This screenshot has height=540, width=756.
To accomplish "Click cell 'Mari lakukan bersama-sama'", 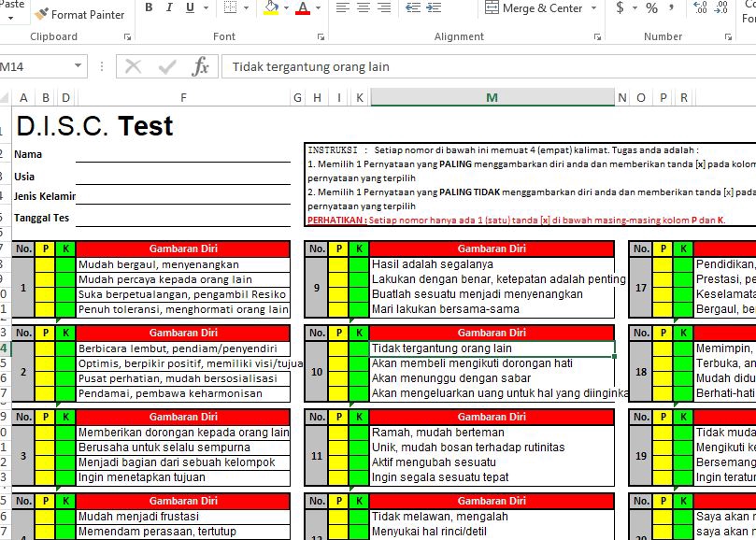I will (x=492, y=309).
